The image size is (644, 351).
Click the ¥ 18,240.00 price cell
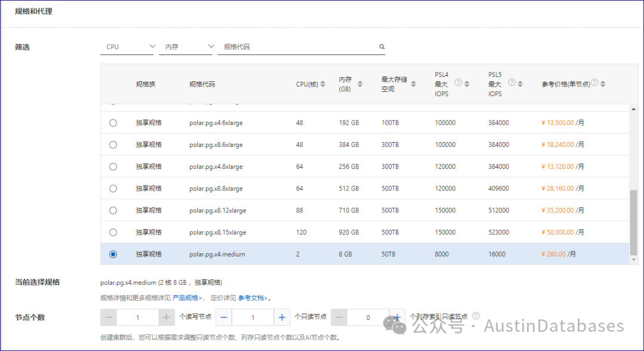pyautogui.click(x=563, y=144)
